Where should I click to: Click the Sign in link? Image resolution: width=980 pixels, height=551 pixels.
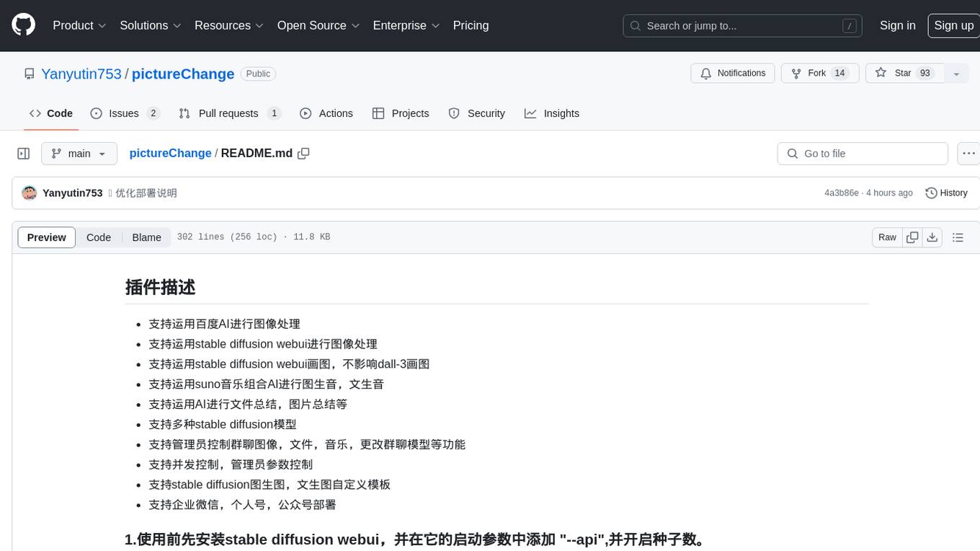coord(897,25)
